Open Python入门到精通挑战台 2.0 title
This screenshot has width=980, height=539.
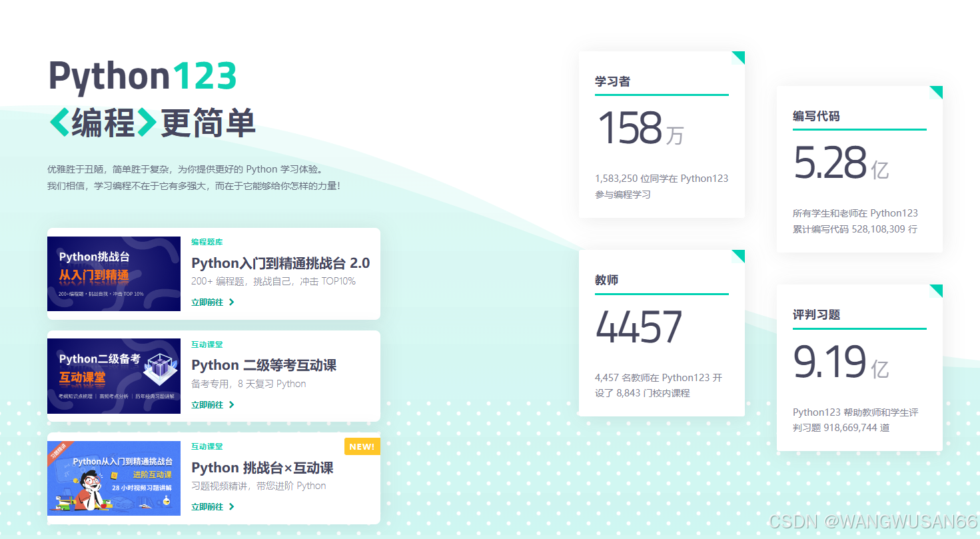coord(280,263)
